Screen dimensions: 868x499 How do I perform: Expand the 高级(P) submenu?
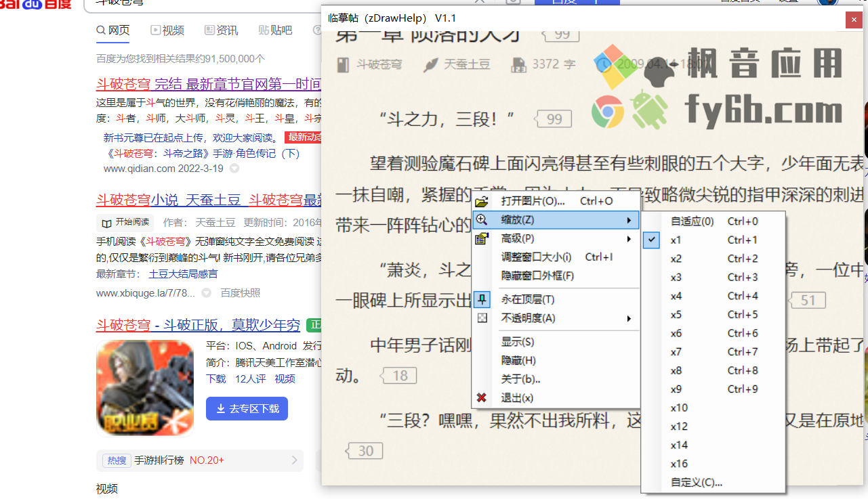click(556, 238)
